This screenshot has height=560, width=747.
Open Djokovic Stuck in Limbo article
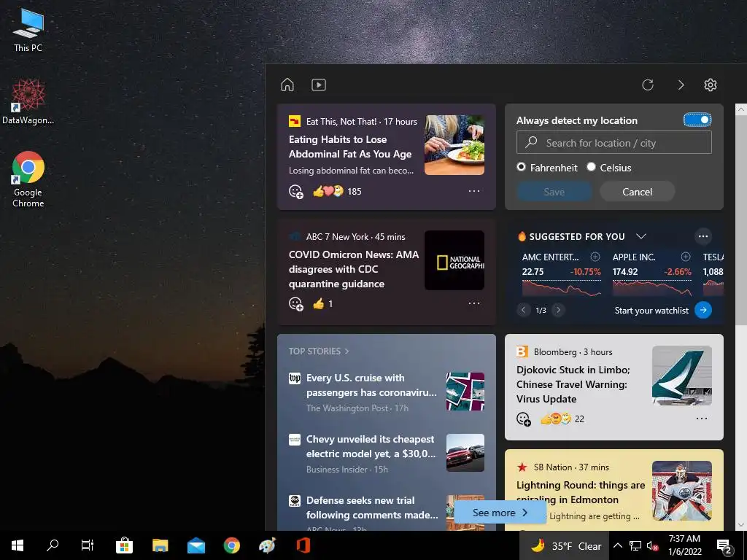pyautogui.click(x=573, y=384)
